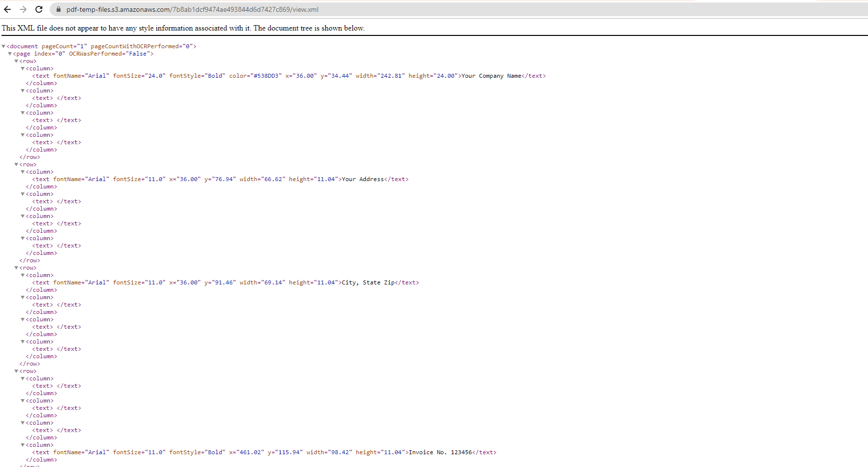Click the width value "242.81"

point(390,76)
